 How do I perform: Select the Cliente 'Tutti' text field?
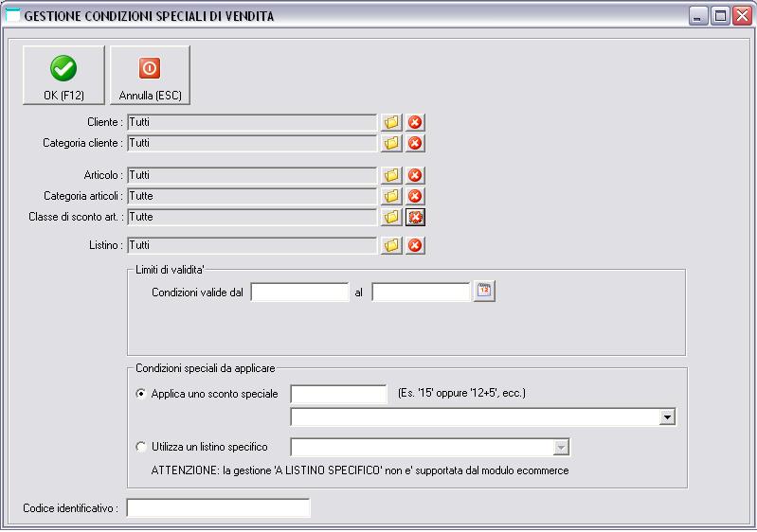point(251,122)
